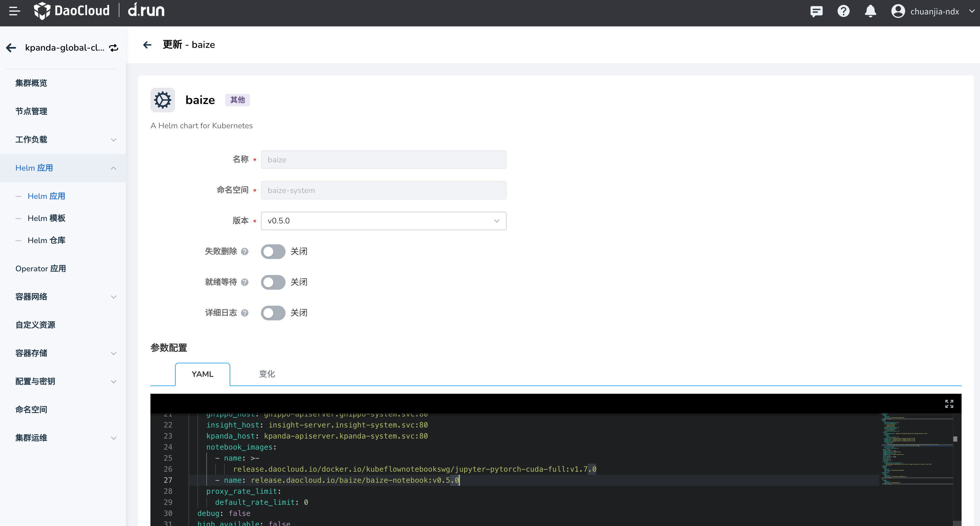980x526 pixels.
Task: Click the messages chat icon
Action: tap(816, 11)
